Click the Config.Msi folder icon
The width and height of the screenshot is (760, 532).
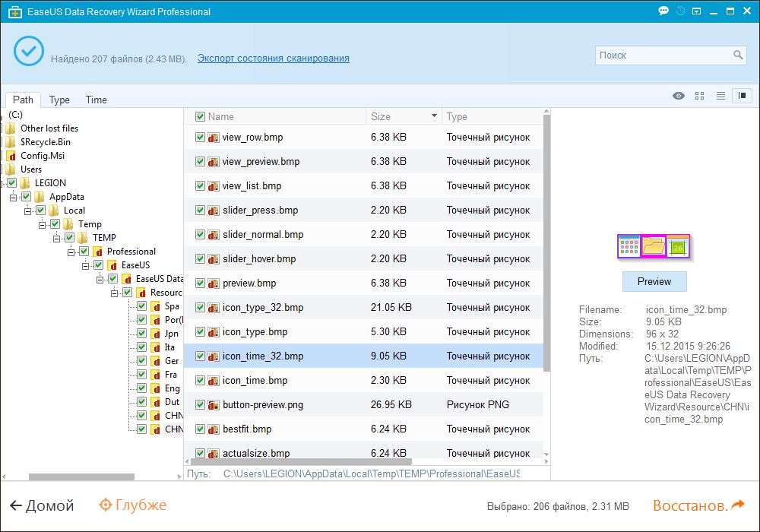pos(11,156)
